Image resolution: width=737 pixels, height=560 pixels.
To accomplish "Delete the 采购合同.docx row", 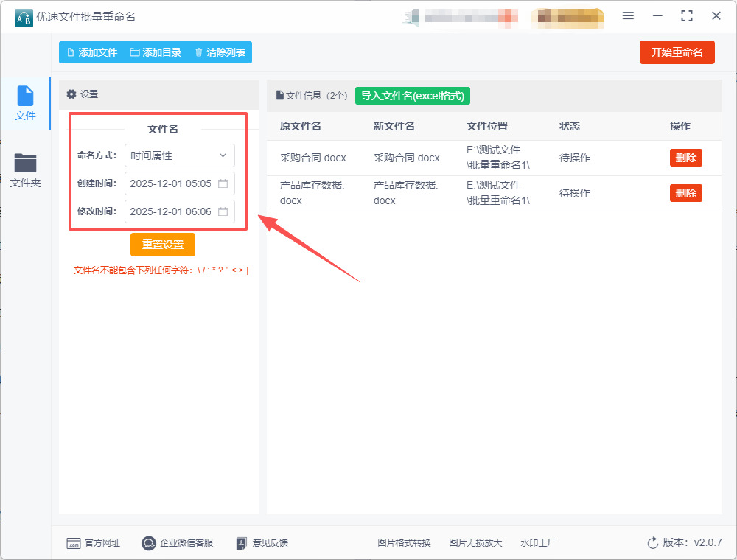I will [x=685, y=158].
